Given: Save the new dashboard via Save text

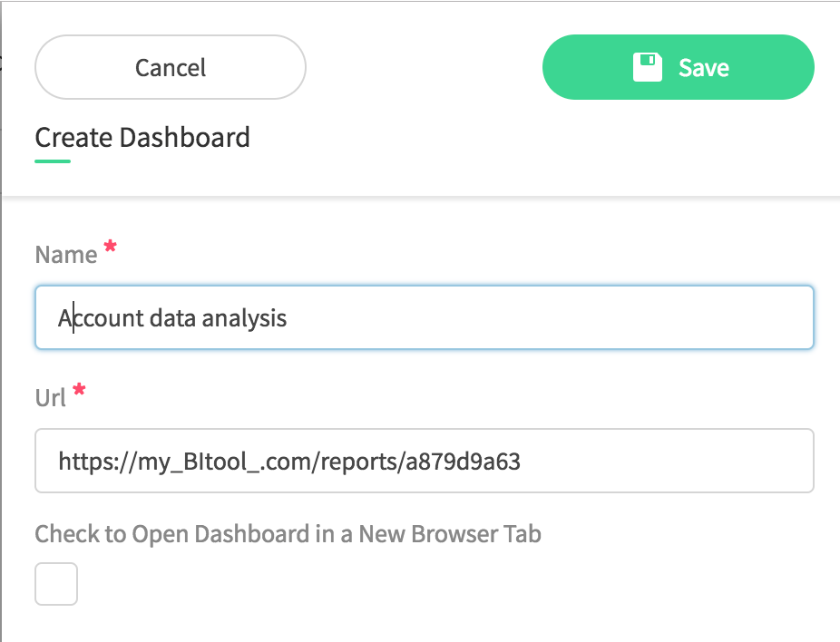Looking at the screenshot, I should (703, 68).
